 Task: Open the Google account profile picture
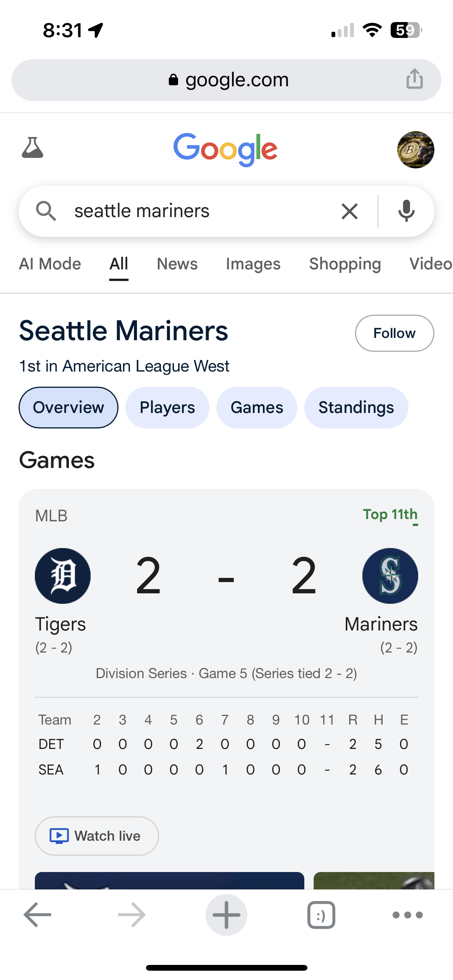(x=415, y=149)
